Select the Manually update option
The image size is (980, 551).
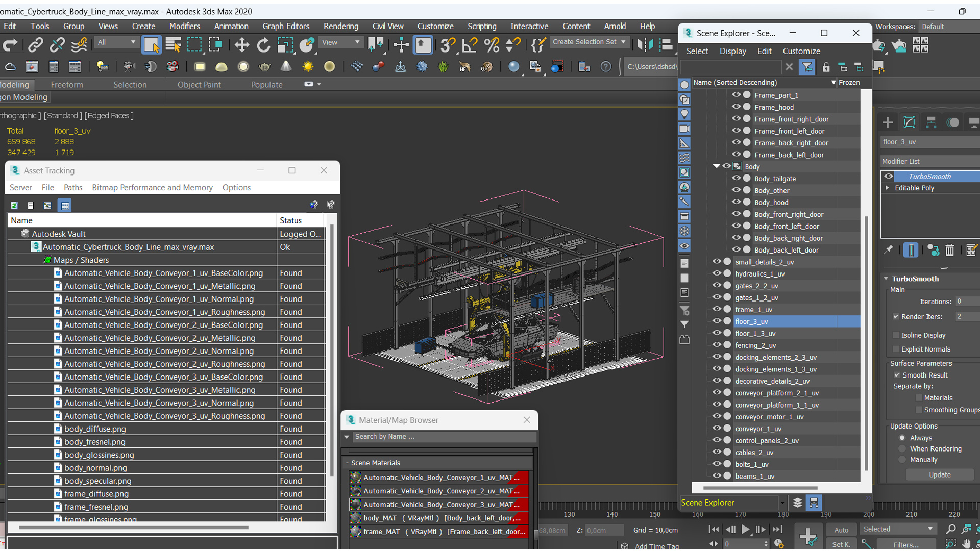click(x=902, y=459)
